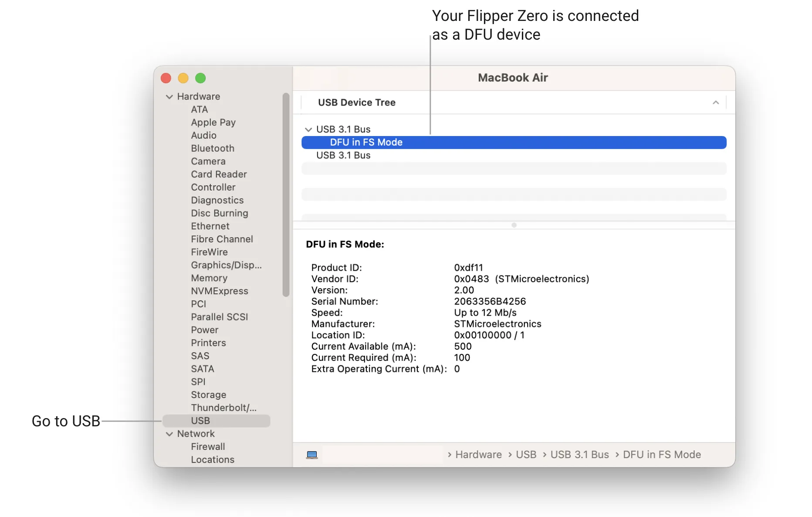The image size is (812, 517).
Task: Click the sidebar vertical scrollbar
Action: tap(286, 195)
